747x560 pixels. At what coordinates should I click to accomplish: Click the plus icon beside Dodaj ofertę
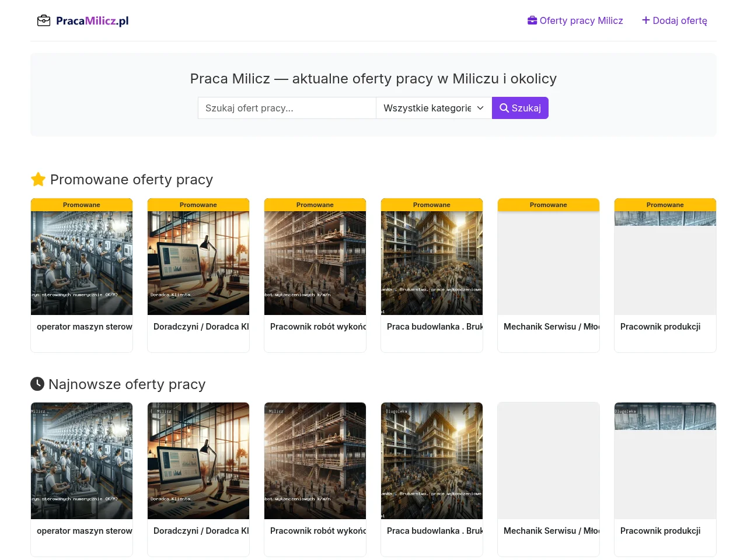click(646, 20)
